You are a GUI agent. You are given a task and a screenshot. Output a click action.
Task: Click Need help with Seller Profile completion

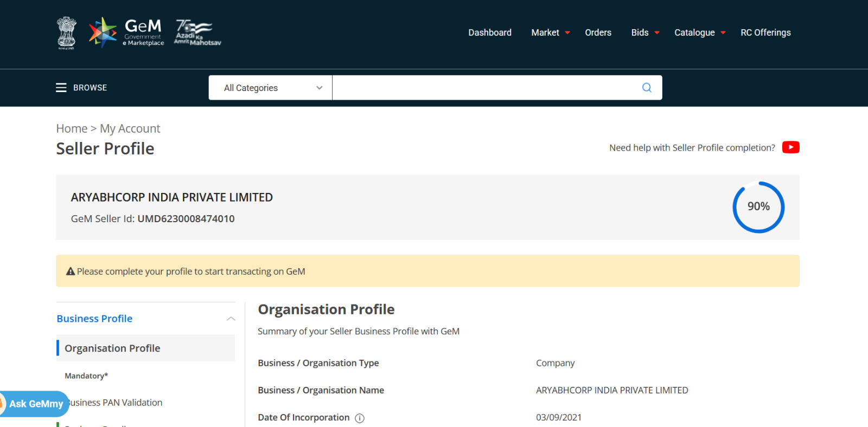(692, 147)
